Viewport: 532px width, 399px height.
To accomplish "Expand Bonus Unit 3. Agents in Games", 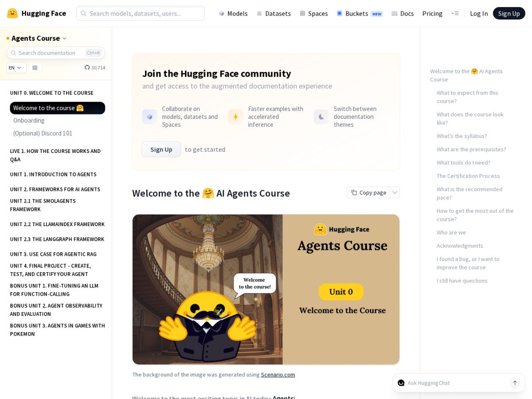I will 58,330.
